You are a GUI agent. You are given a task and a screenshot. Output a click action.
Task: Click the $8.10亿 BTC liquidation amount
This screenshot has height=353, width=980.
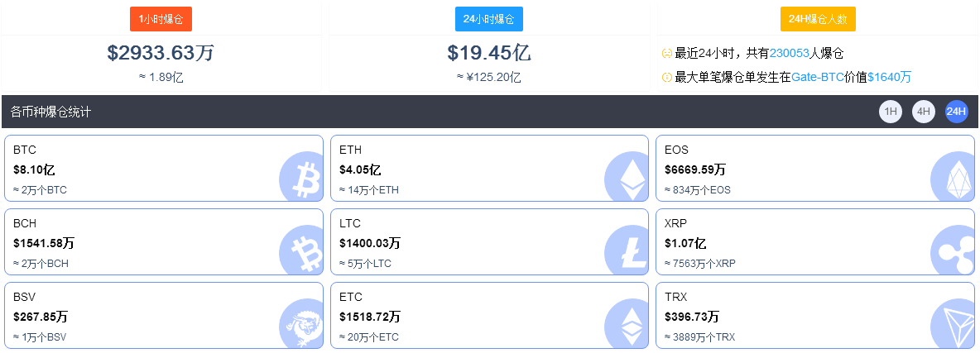(35, 170)
